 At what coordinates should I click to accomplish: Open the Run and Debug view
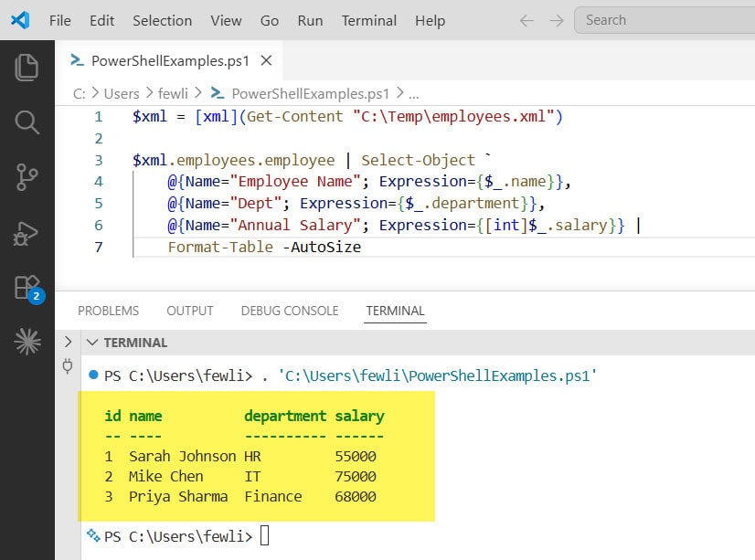(26, 234)
